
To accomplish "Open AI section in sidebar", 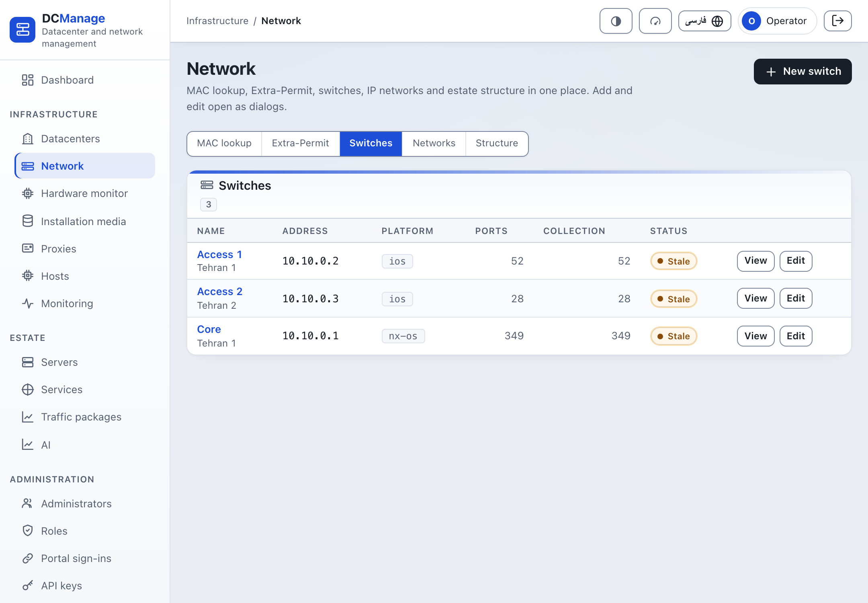I will 84,445.
